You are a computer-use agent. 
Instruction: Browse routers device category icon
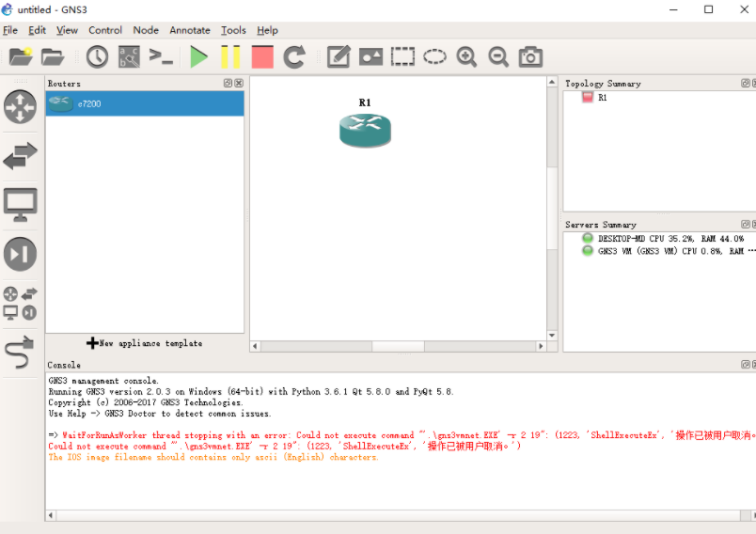[x=21, y=106]
